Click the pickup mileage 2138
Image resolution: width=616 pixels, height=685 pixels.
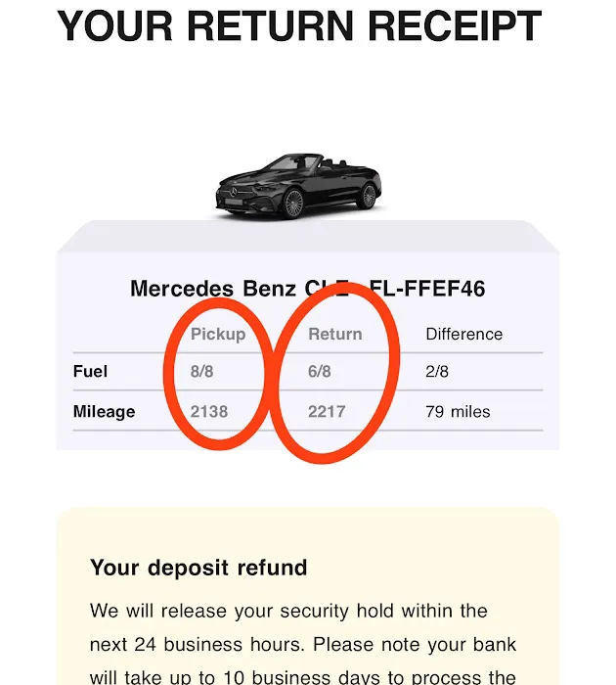pyautogui.click(x=208, y=412)
